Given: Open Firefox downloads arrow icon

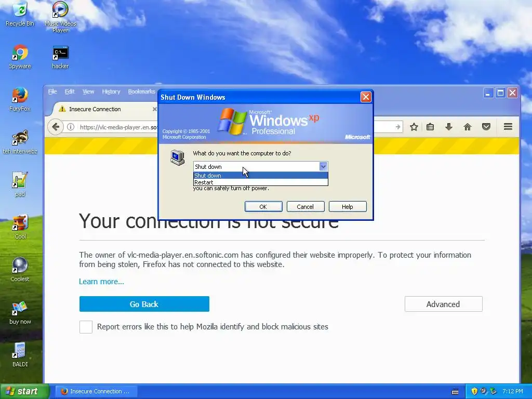Looking at the screenshot, I should click(x=448, y=127).
